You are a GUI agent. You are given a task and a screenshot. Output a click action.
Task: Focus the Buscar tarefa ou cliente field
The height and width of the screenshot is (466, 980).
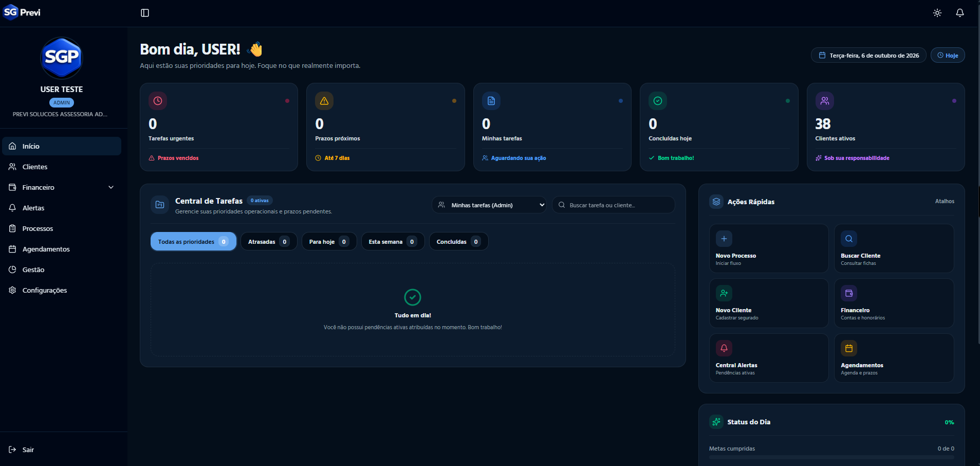(x=614, y=205)
